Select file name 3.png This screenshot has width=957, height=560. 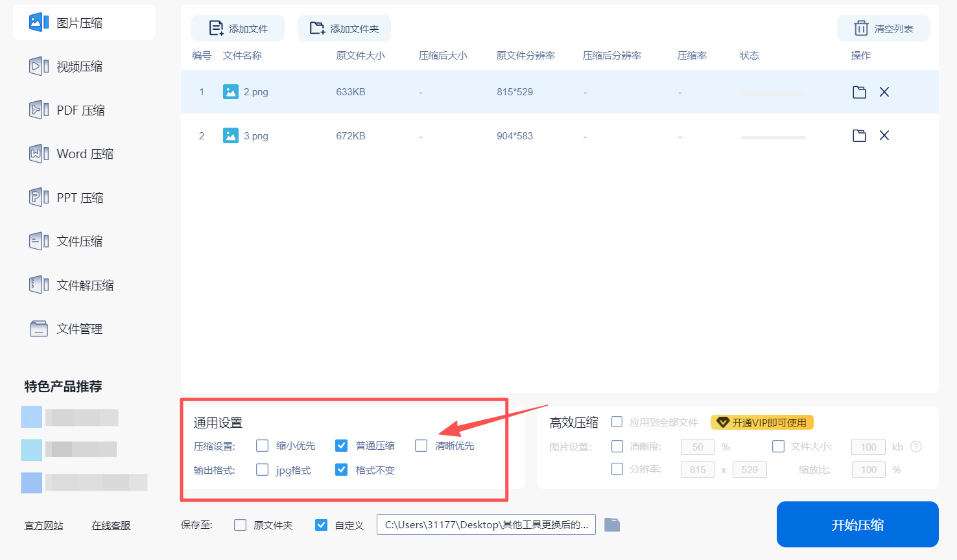[256, 136]
